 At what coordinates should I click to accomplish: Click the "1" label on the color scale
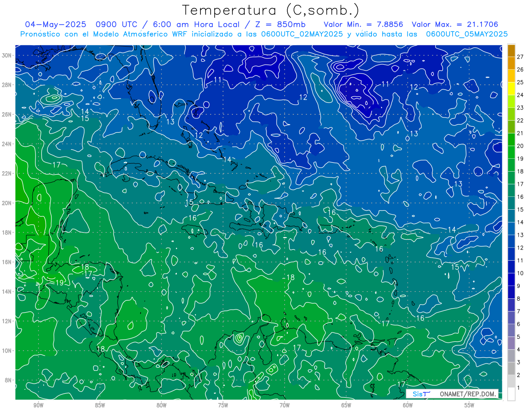[x=518, y=388]
